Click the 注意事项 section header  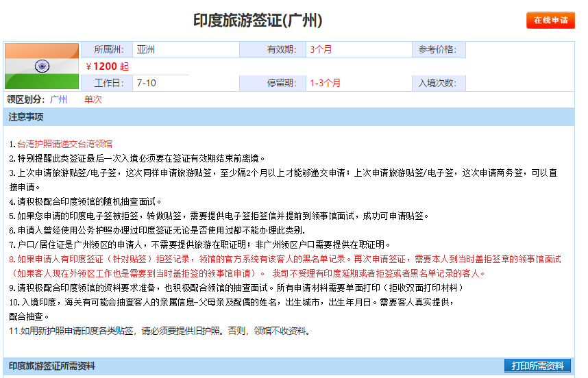coord(289,117)
